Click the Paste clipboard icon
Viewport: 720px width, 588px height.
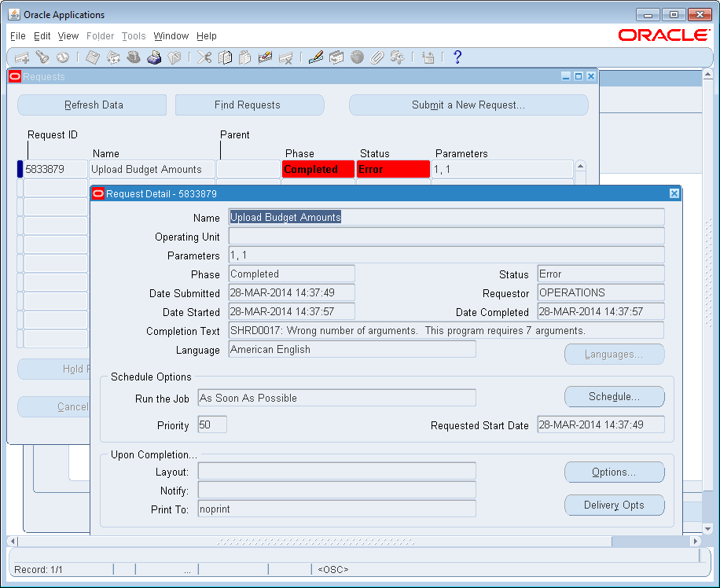(244, 57)
